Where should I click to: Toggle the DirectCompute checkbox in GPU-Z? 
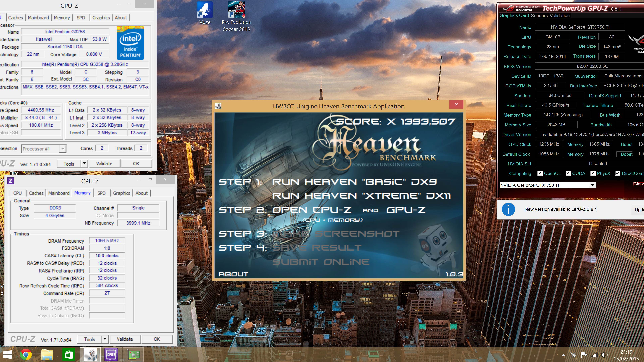coord(618,173)
